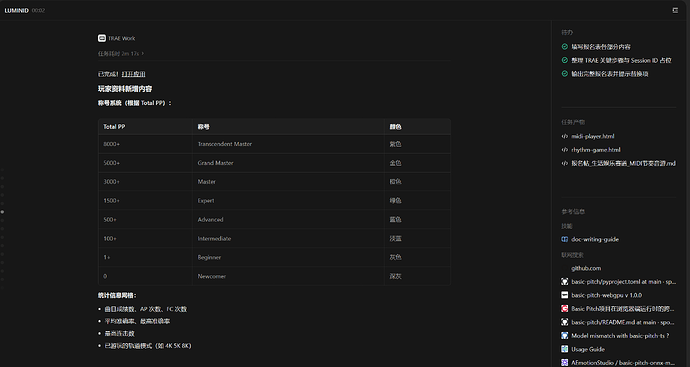This screenshot has height=367, width=690.
Task: Click code icon beside rhythm-game.html
Action: [x=565, y=150]
